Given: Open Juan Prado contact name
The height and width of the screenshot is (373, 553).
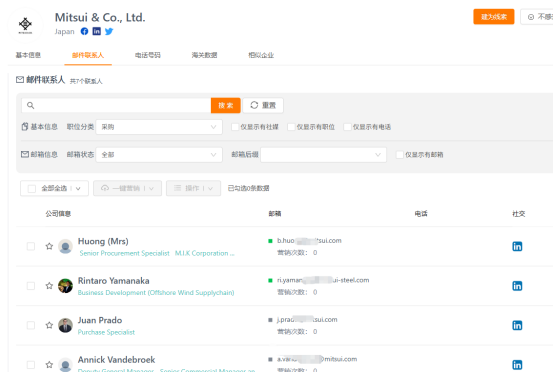Looking at the screenshot, I should pyautogui.click(x=100, y=320).
